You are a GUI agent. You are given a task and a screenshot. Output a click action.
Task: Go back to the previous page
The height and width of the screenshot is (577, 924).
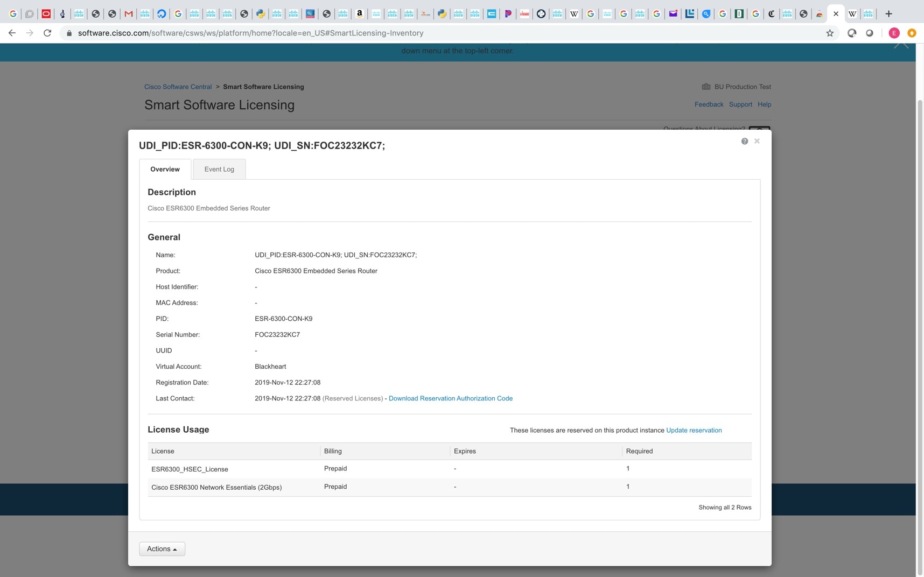[12, 33]
